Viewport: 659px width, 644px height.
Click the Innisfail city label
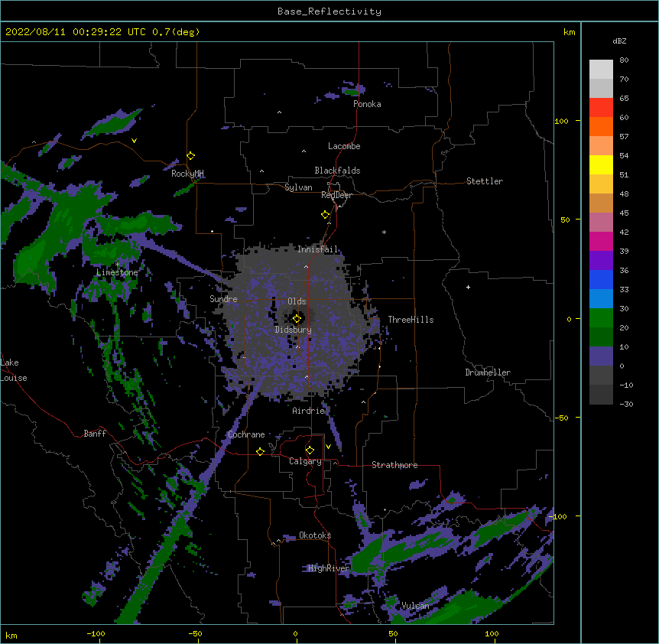tap(317, 249)
